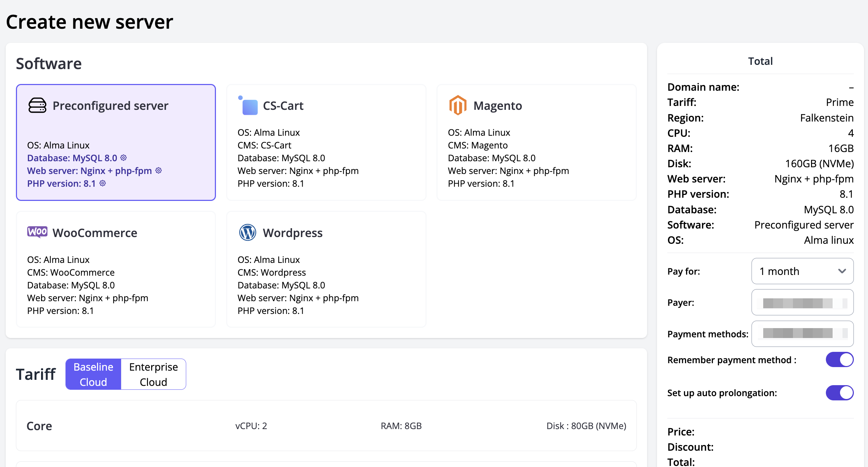Expand the Pay for 1 month dropdown

coord(802,271)
